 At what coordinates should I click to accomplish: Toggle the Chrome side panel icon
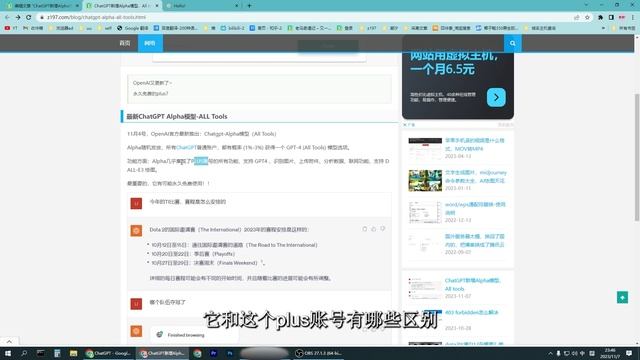pyautogui.click(x=611, y=17)
